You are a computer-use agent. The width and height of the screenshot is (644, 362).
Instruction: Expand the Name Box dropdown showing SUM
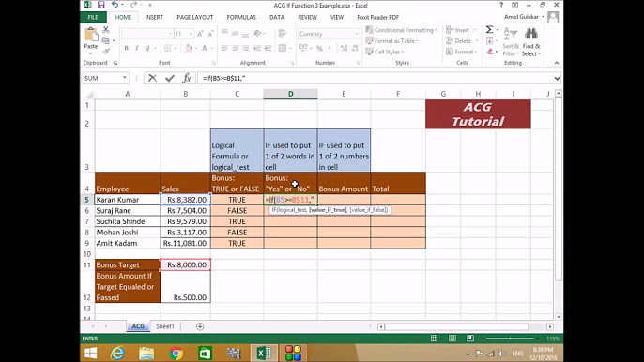pos(125,78)
